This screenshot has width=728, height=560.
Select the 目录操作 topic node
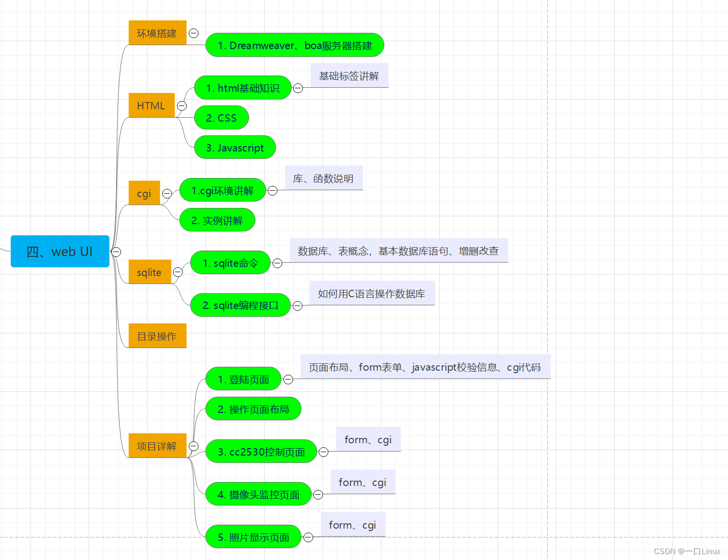click(x=157, y=336)
